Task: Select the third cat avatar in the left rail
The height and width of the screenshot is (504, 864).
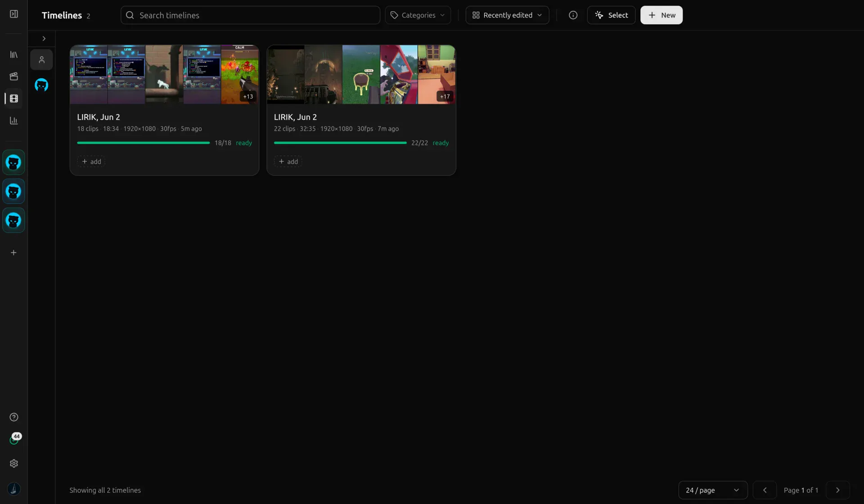Action: [x=13, y=220]
